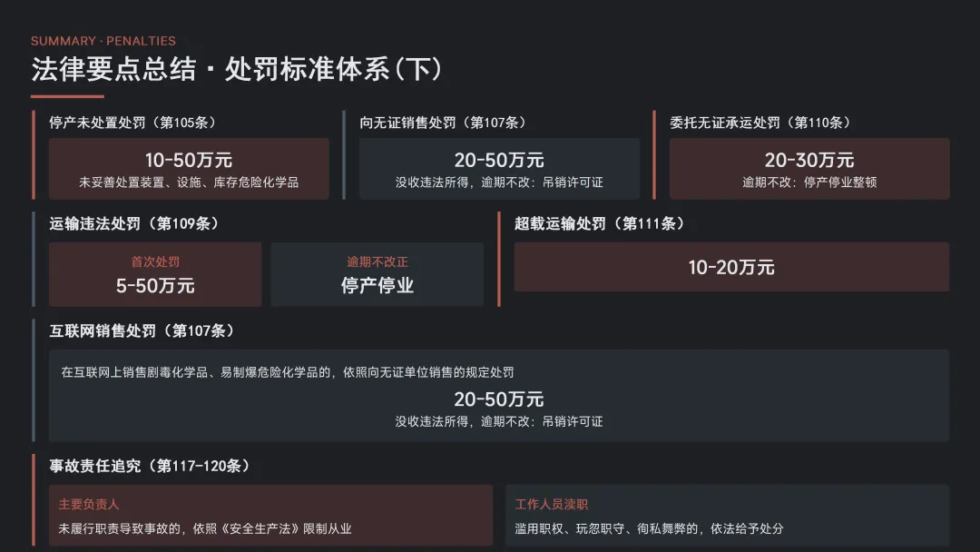The height and width of the screenshot is (552, 980).
Task: Click the internet sales 20-50万元 amount
Action: [x=499, y=399]
